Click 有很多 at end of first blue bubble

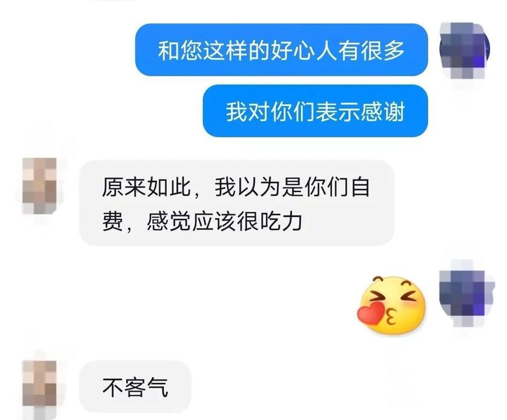tap(372, 51)
